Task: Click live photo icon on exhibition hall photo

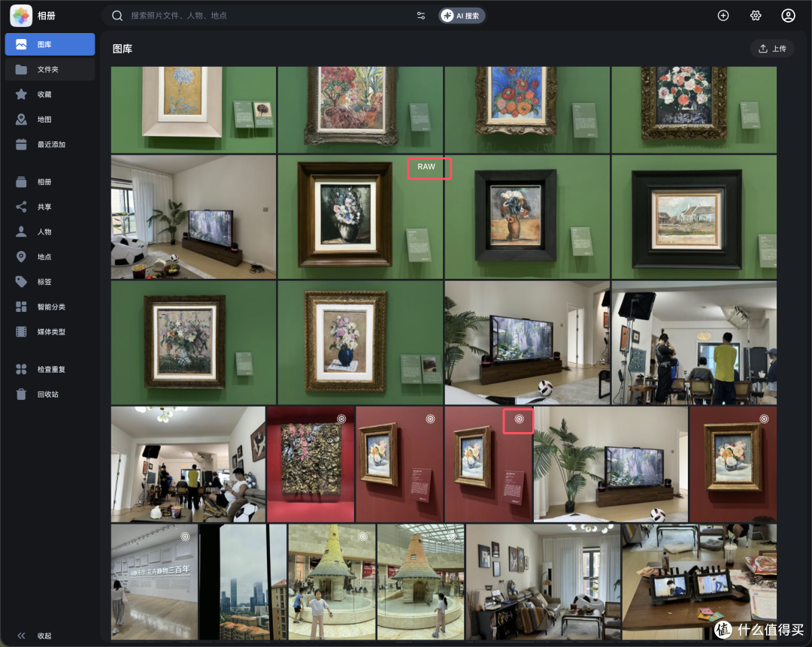Action: click(x=185, y=537)
